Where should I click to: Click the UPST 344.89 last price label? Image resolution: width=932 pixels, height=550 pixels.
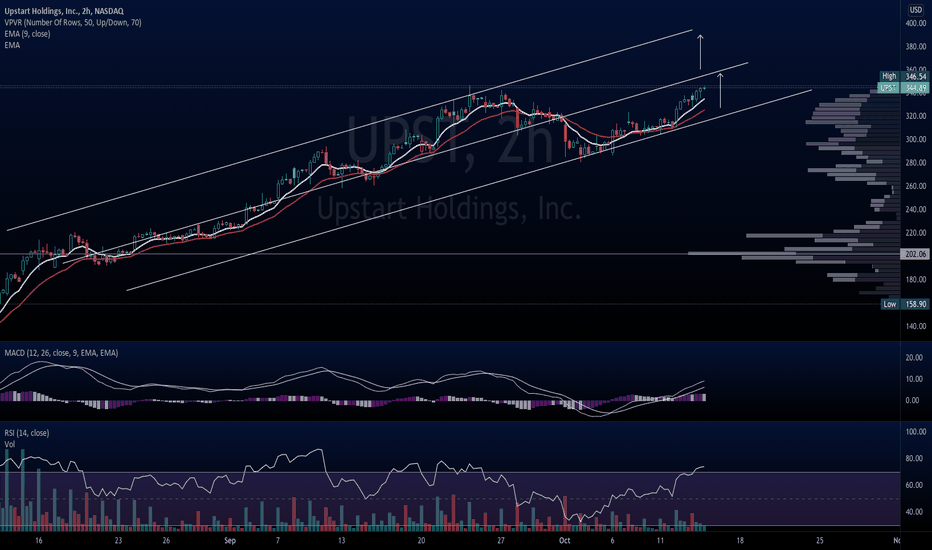pos(903,87)
